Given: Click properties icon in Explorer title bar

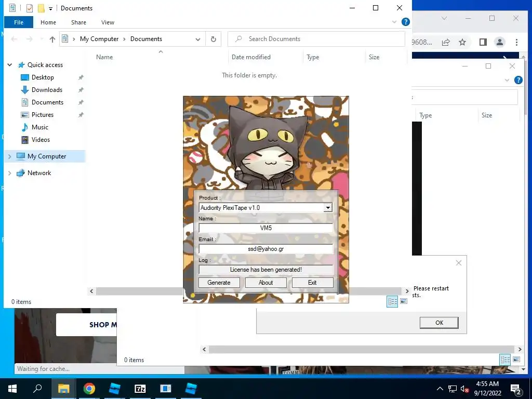Looking at the screenshot, I should tap(30, 8).
